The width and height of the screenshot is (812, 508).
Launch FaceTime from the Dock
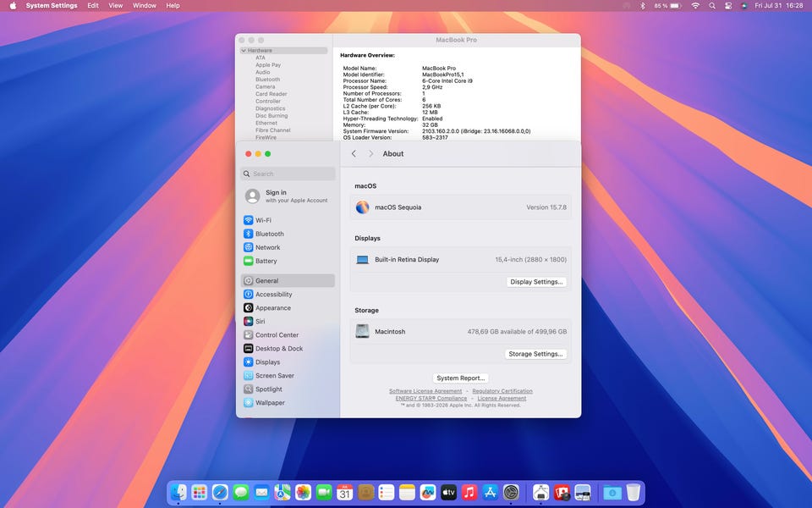[324, 492]
